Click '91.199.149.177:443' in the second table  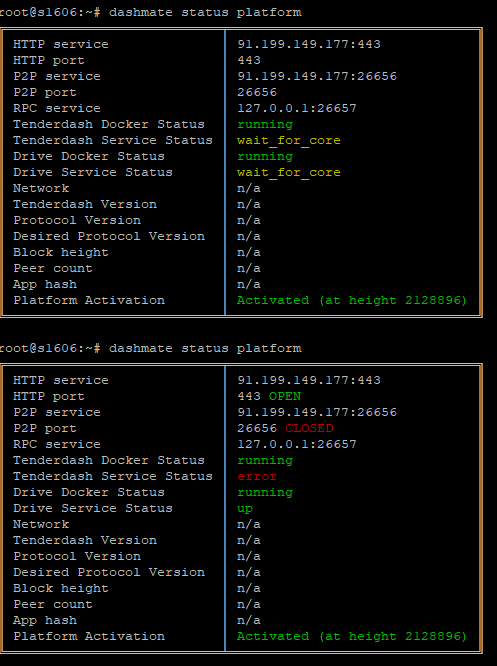click(x=309, y=380)
